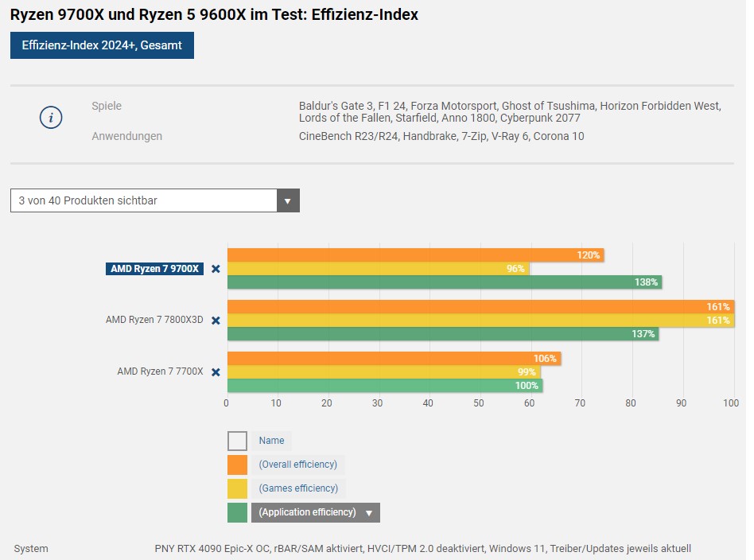Click the PNY RTX 4090 system description text
Viewport: 754px width, 560px height.
click(x=422, y=548)
